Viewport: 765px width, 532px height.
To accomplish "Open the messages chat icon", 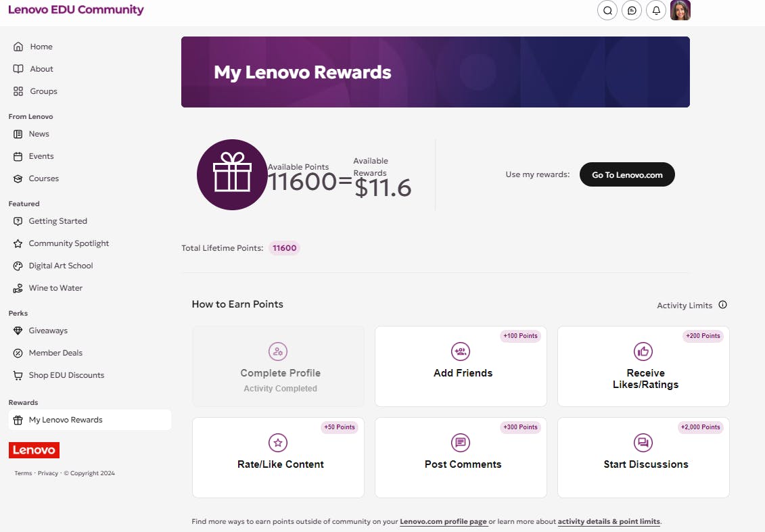I will 632,10.
